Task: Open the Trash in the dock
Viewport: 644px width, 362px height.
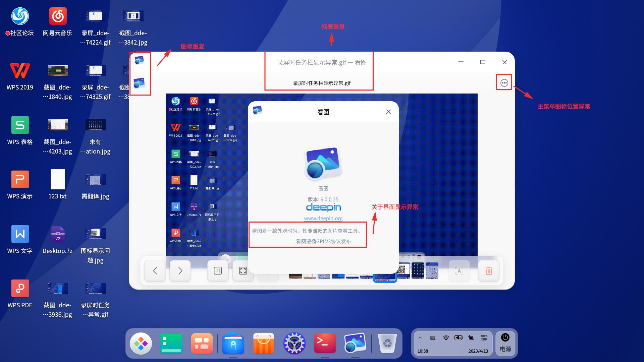Action: point(387,344)
